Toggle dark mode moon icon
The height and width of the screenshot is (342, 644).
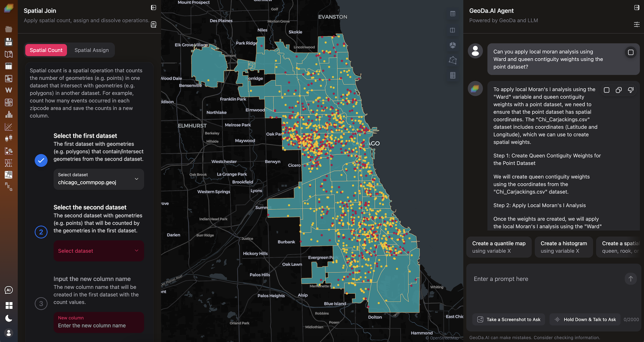click(x=9, y=318)
